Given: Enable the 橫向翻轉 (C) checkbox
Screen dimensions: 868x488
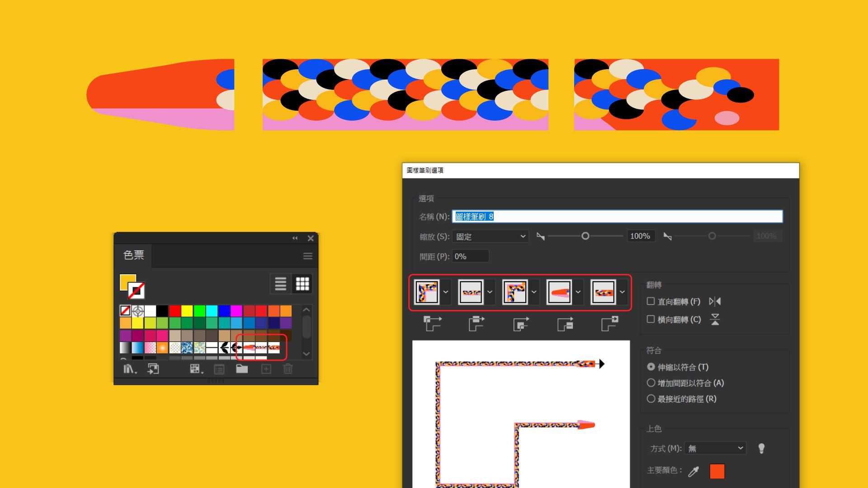Looking at the screenshot, I should tap(651, 319).
